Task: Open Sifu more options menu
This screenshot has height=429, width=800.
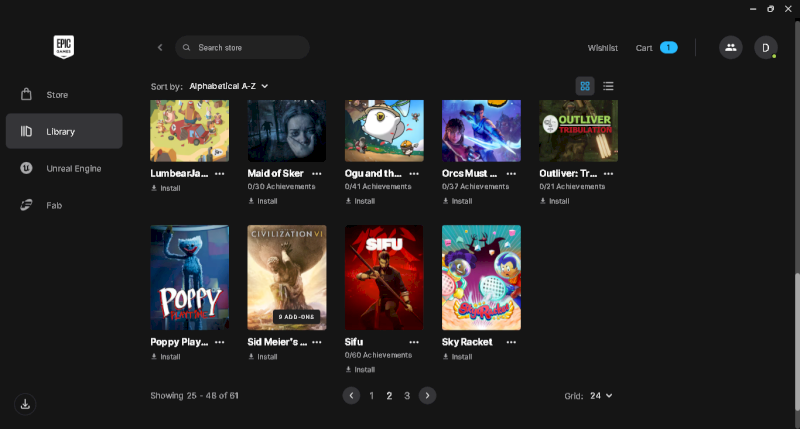Action: (414, 342)
